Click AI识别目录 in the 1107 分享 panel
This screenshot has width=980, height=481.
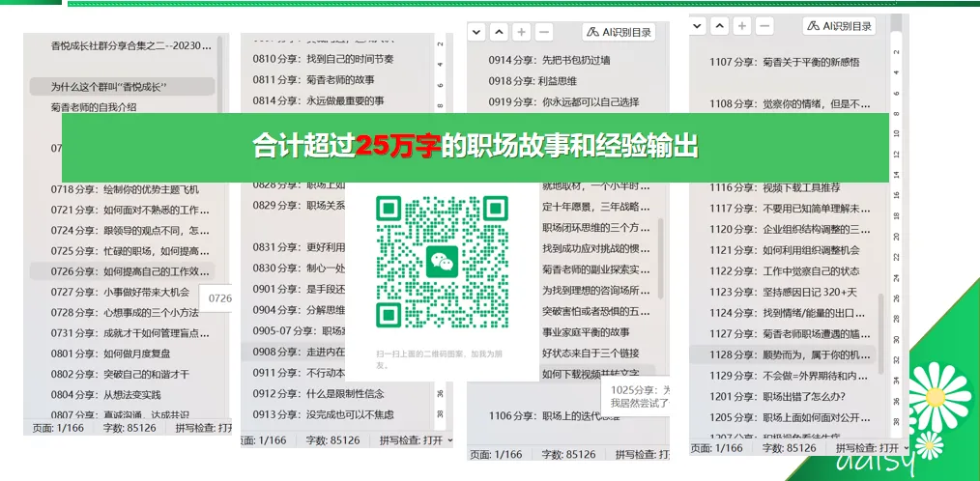pos(839,26)
